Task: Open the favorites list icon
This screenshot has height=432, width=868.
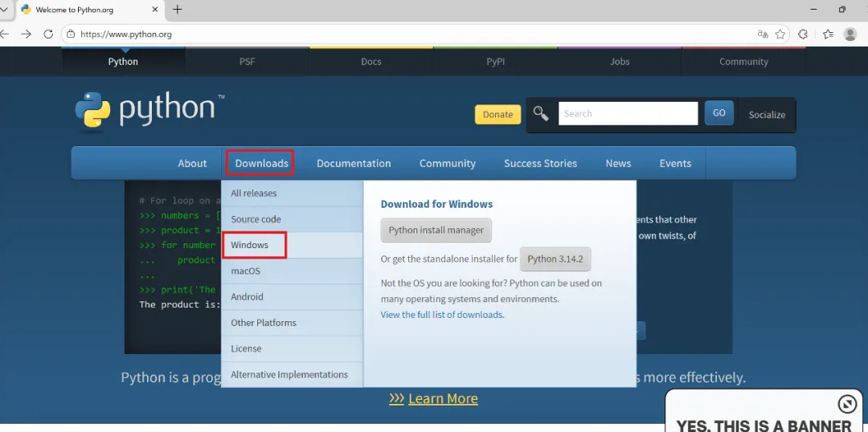Action: coord(828,35)
